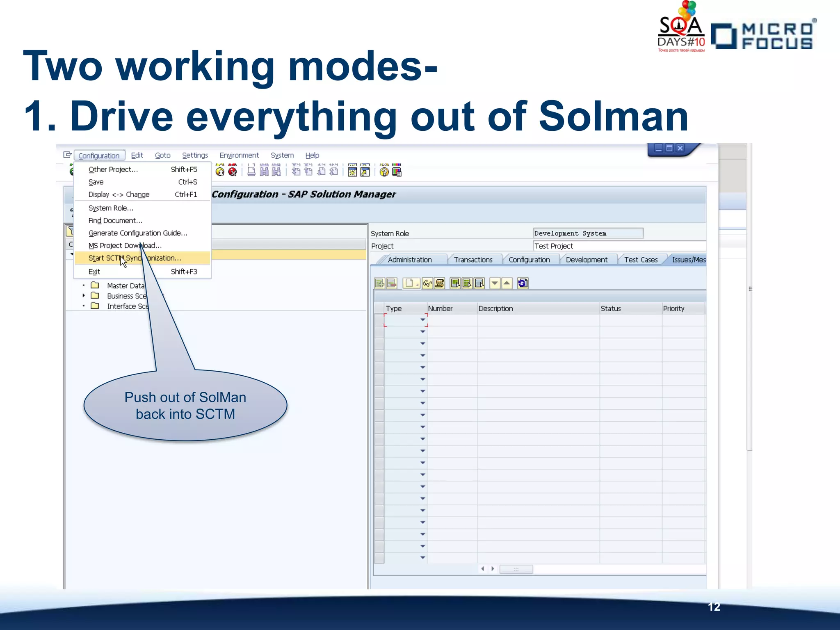The height and width of the screenshot is (630, 840).
Task: Click the Number column header
Action: (452, 308)
